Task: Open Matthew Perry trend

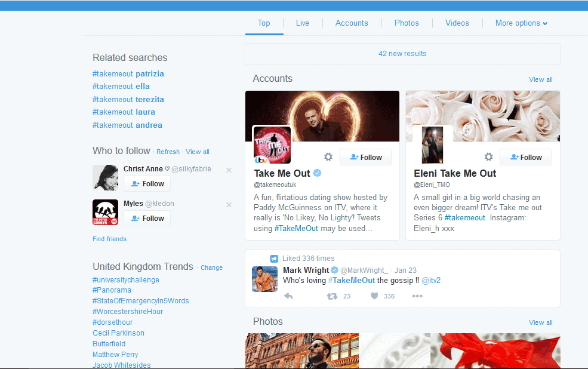Action: 115,355
